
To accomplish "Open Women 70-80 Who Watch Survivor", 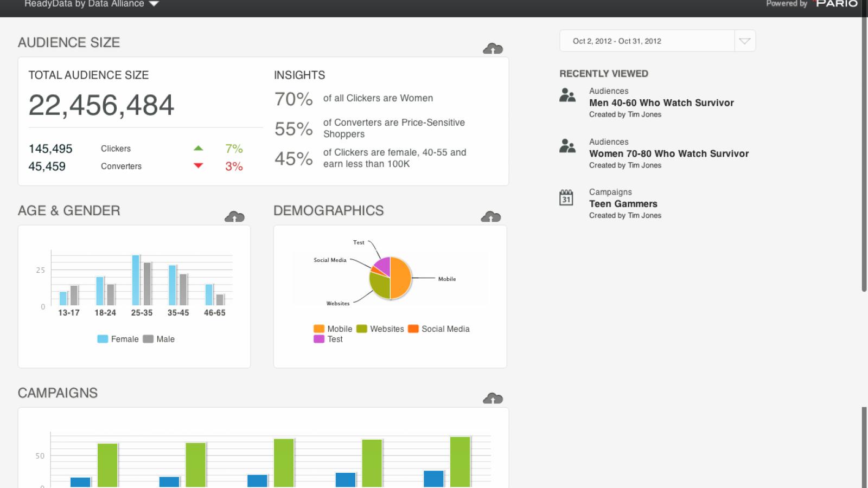I will (669, 153).
